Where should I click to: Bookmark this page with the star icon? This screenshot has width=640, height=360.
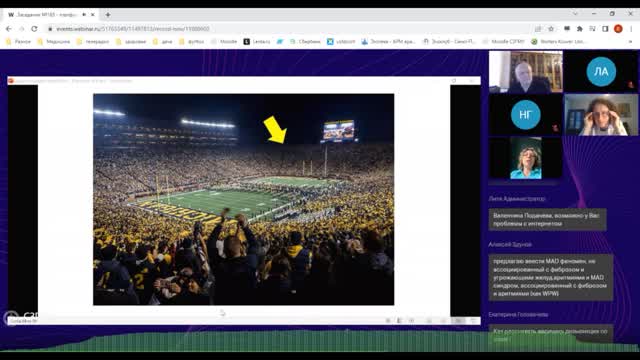point(551,29)
